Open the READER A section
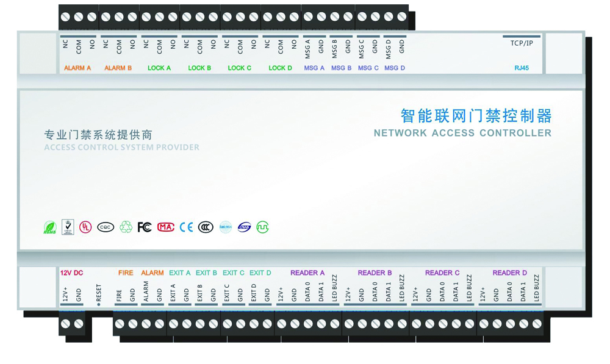 click(x=307, y=273)
